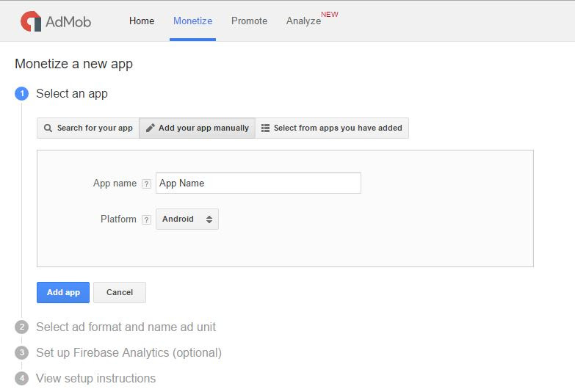Screen dimensions: 575x392
Task: Switch to the Monetize menu tab
Action: (192, 21)
